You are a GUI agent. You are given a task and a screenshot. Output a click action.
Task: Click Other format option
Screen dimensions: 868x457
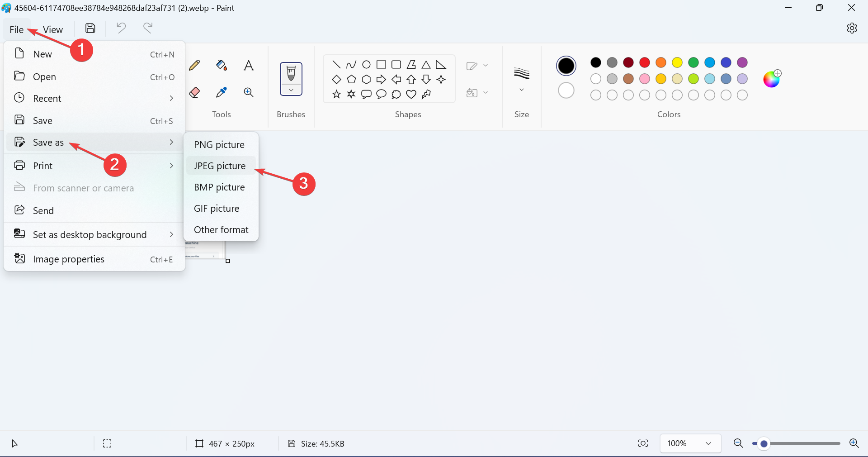pos(221,230)
